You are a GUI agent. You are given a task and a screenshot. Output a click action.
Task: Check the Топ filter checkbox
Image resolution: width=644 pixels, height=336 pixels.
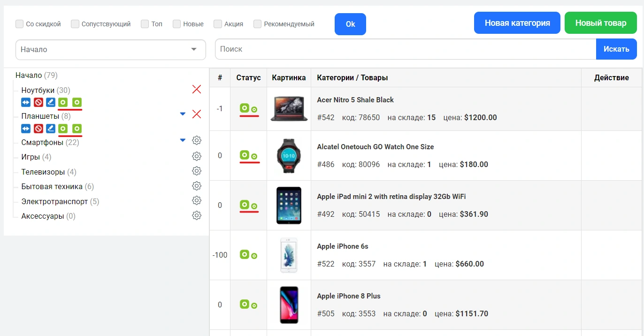pyautogui.click(x=145, y=24)
